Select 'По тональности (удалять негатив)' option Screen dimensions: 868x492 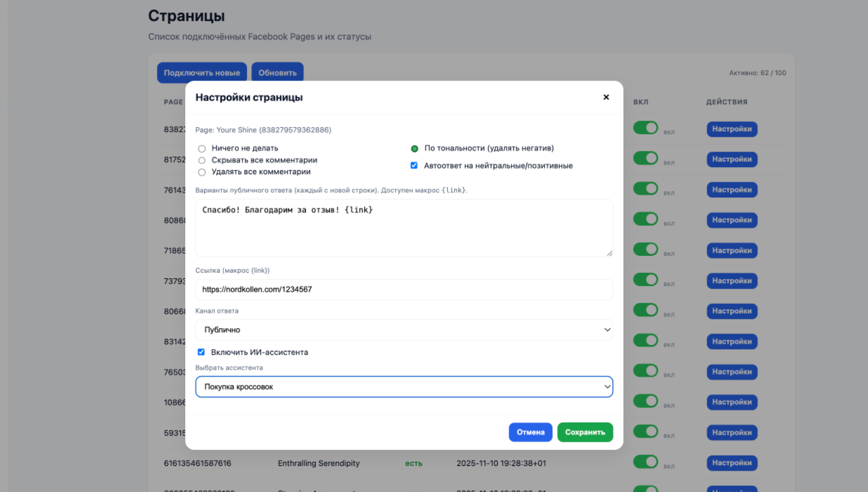(x=414, y=149)
